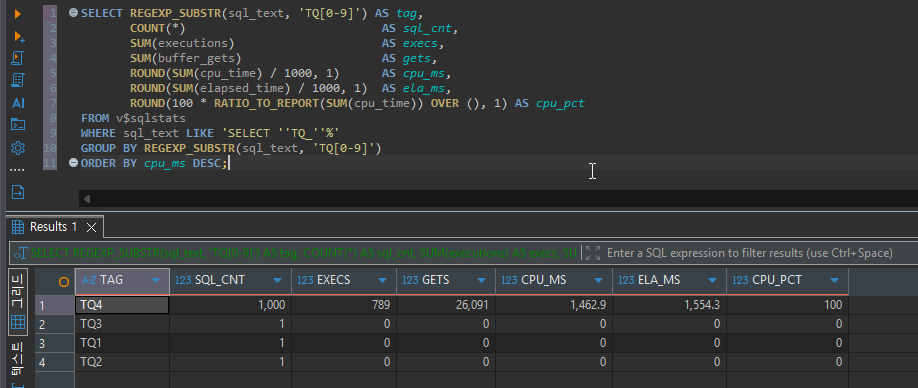Click the A-Z type icon in TAG header
Screen dimensions: 918x388
click(x=89, y=280)
